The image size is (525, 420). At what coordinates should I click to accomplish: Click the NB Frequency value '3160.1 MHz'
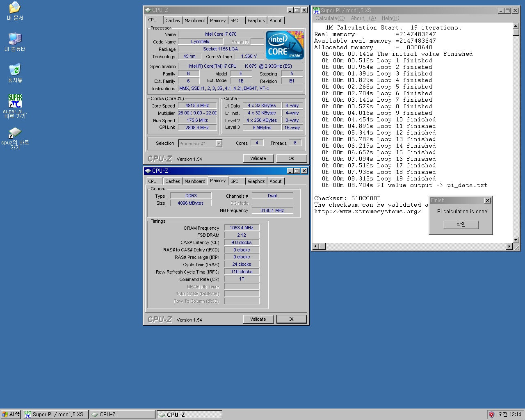[272, 210]
